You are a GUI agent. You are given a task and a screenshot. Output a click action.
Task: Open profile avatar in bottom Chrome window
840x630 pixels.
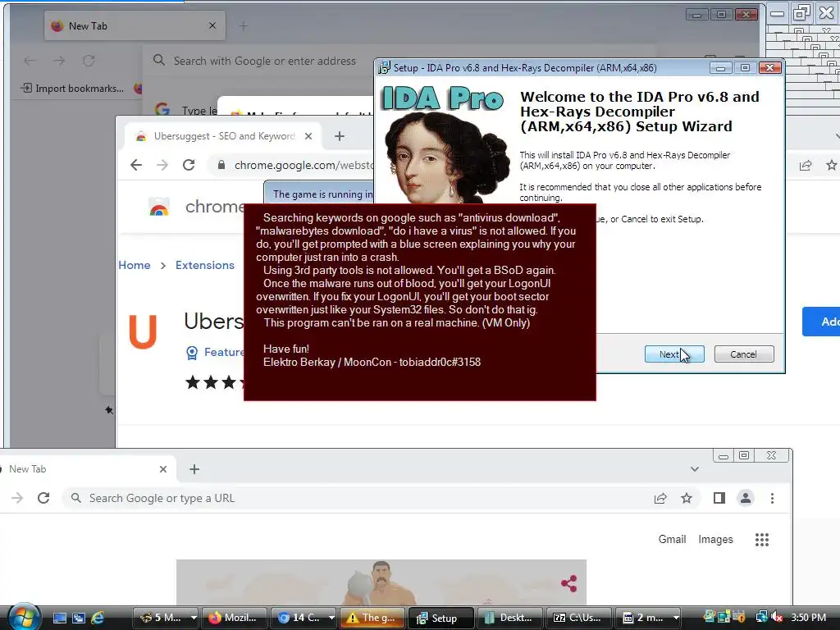[x=745, y=498]
